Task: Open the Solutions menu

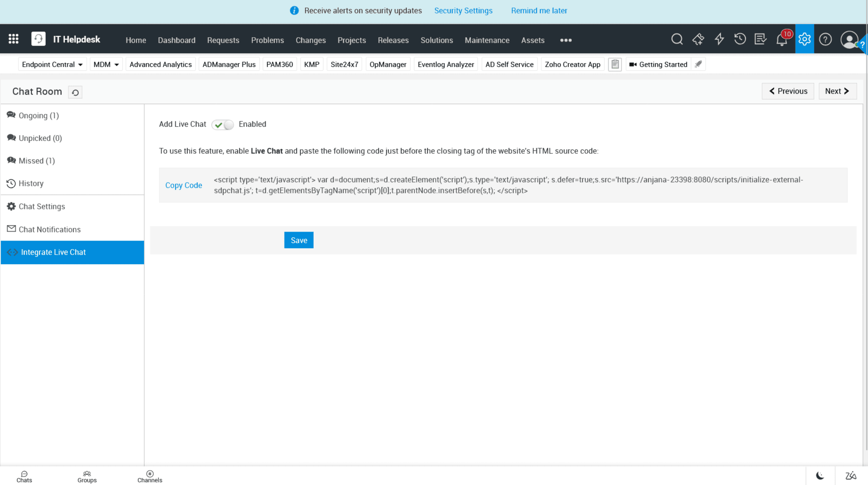Action: pos(436,40)
